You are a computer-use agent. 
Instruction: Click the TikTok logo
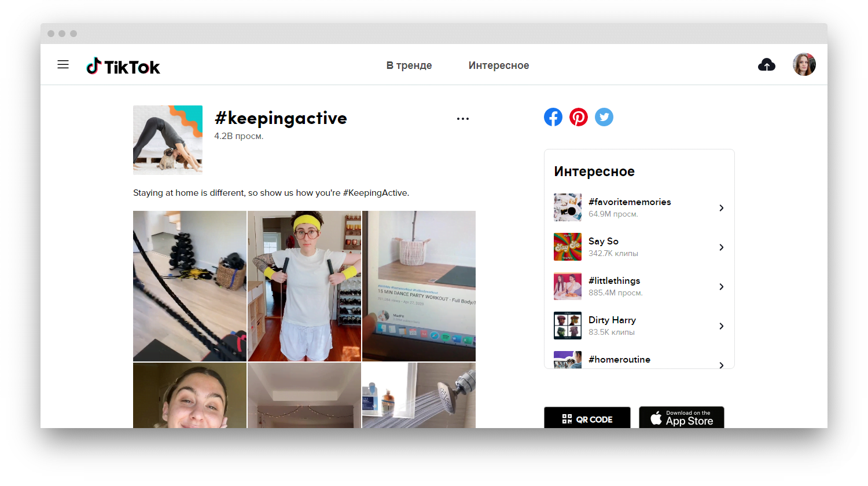(123, 67)
